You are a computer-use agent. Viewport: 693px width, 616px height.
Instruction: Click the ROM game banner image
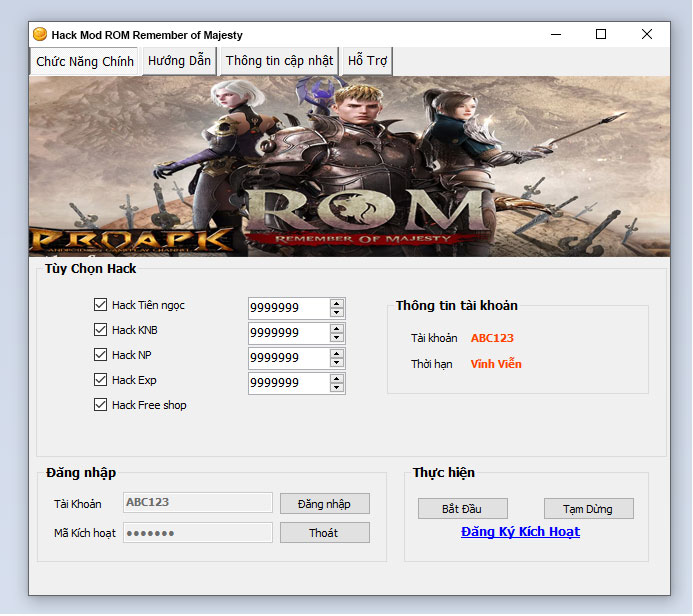349,167
